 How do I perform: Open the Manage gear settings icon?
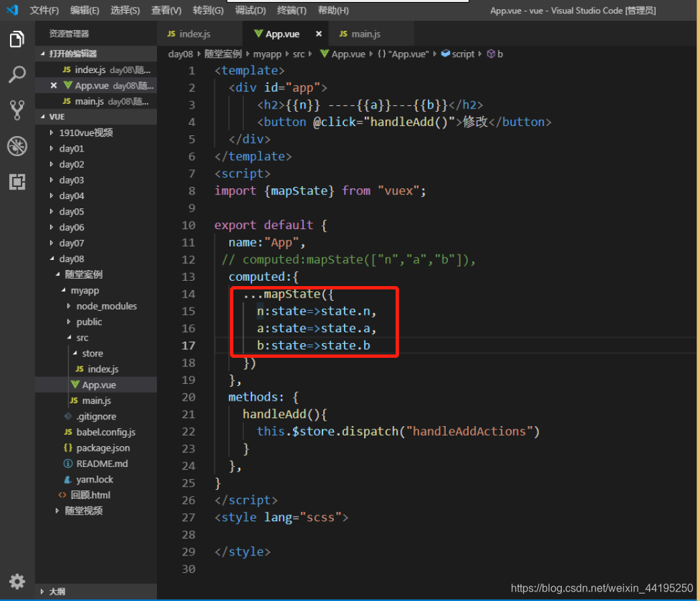17,582
